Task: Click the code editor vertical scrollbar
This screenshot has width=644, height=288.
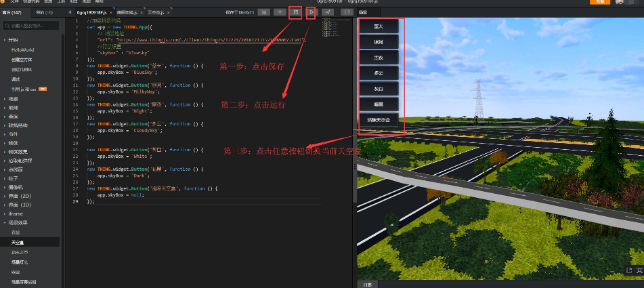Action: pyautogui.click(x=355, y=110)
